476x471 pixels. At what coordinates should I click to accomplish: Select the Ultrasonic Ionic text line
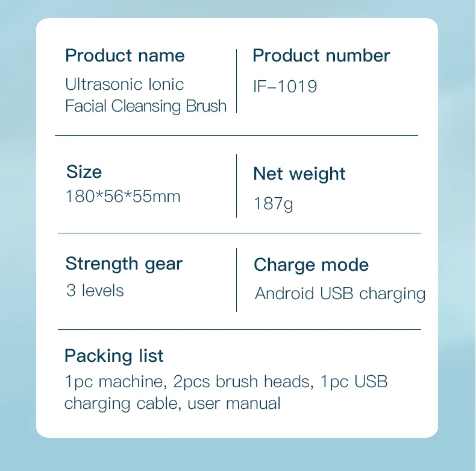tap(124, 84)
